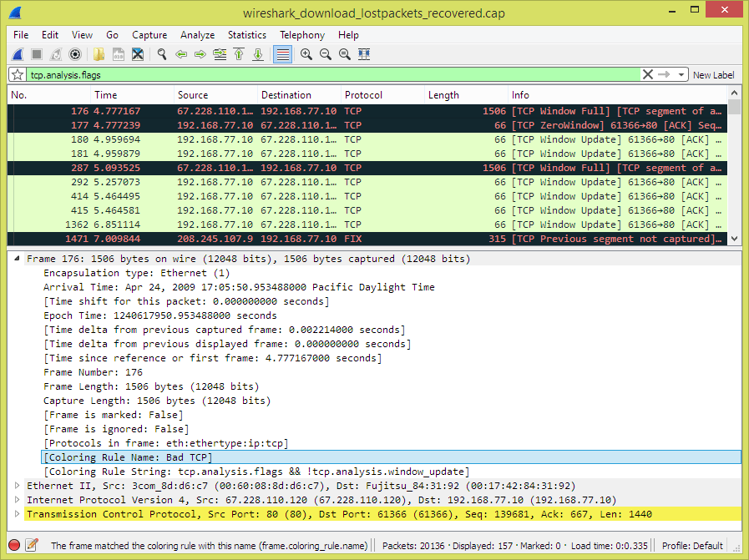Go to the first packet
The height and width of the screenshot is (560, 749).
(x=239, y=54)
